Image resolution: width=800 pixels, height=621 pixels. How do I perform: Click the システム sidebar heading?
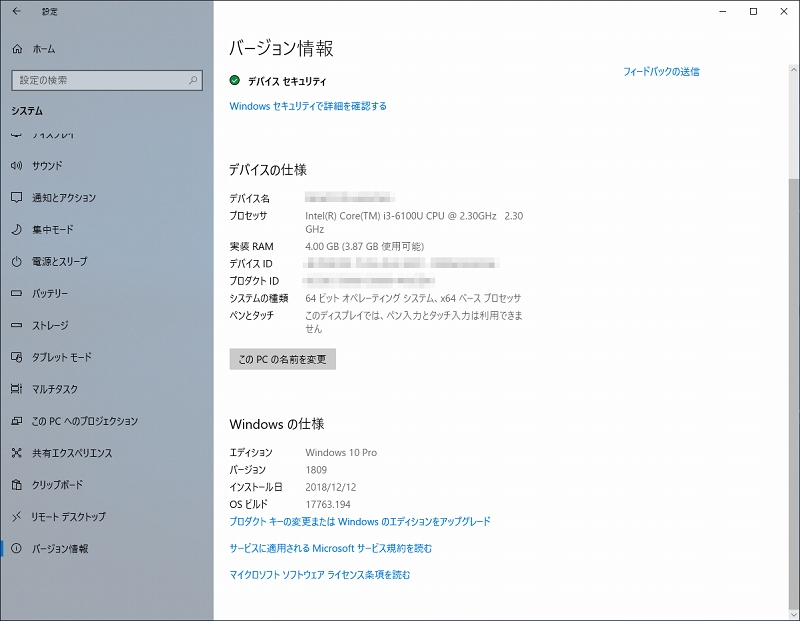click(27, 111)
